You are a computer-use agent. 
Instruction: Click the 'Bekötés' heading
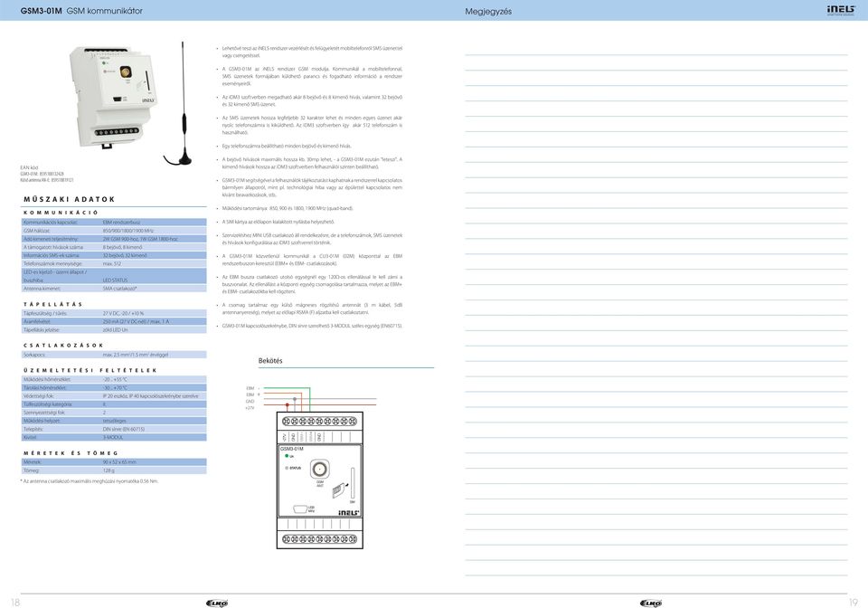(x=270, y=360)
